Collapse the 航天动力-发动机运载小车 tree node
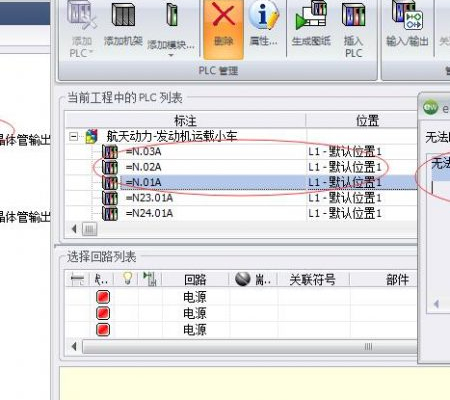 point(74,136)
